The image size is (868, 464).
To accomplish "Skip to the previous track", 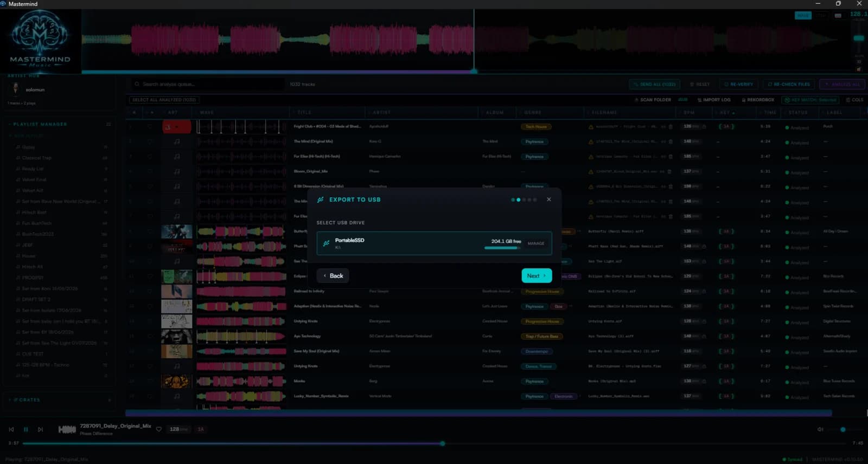I will click(x=11, y=429).
